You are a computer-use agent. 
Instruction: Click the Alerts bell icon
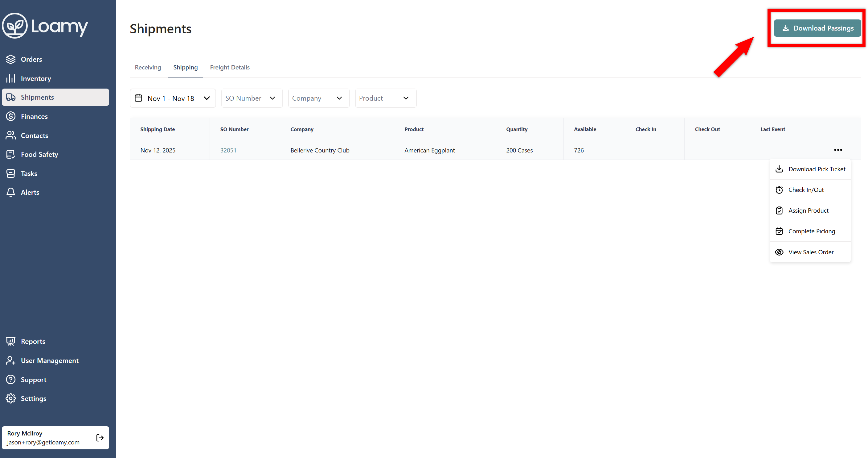11,192
